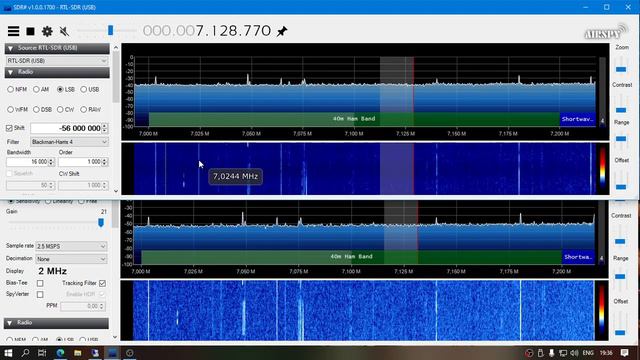Select the CW radio mode

click(x=66, y=109)
